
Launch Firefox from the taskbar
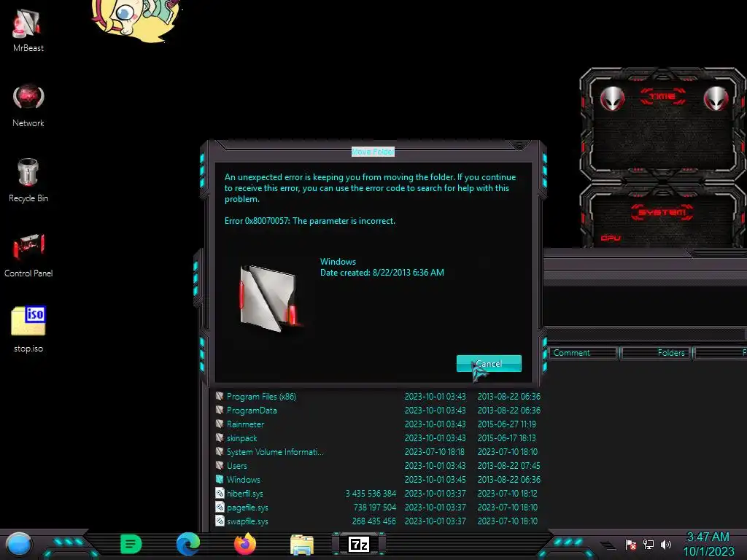tap(245, 544)
